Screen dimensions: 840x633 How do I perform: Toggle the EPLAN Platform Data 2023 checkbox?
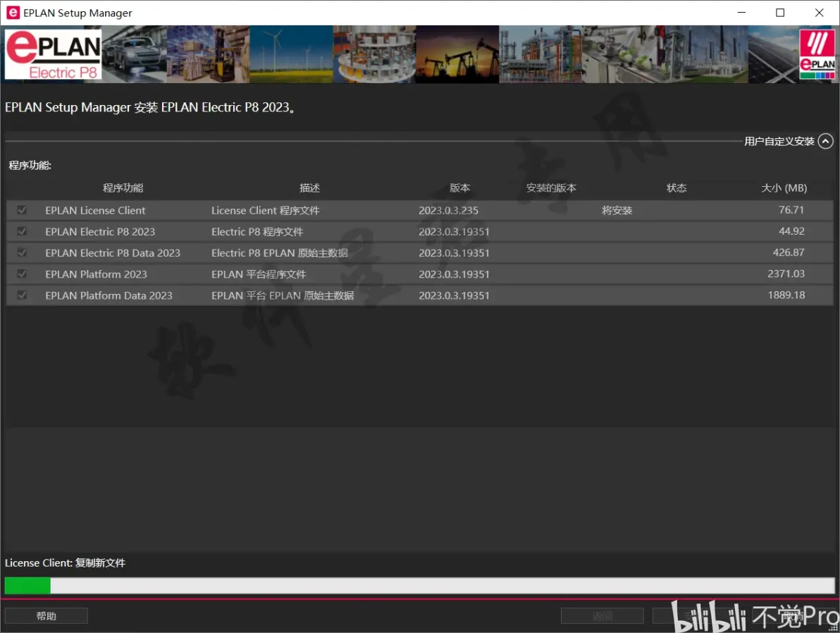point(22,295)
